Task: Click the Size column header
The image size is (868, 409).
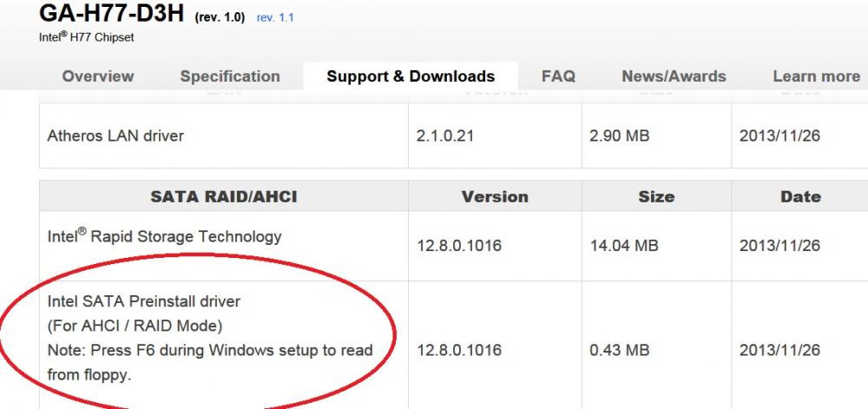Action: (x=656, y=196)
